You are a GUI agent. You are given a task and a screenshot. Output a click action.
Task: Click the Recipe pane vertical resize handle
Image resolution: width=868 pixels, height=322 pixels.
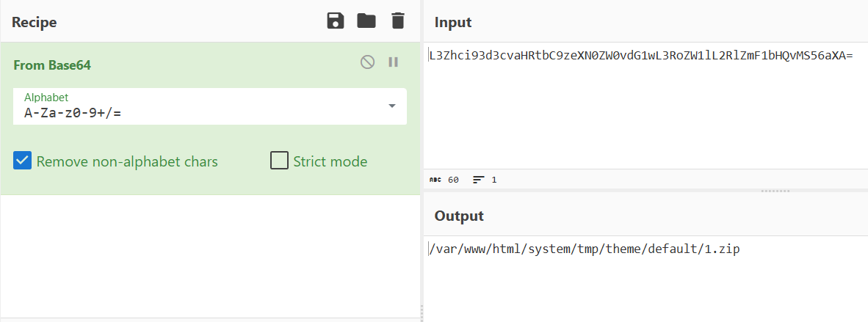[422, 311]
